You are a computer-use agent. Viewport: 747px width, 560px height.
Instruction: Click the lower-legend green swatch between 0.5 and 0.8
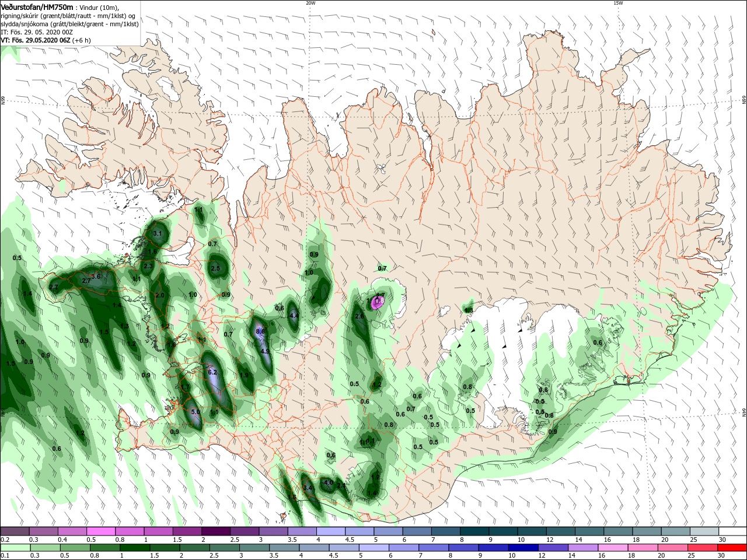[75, 548]
